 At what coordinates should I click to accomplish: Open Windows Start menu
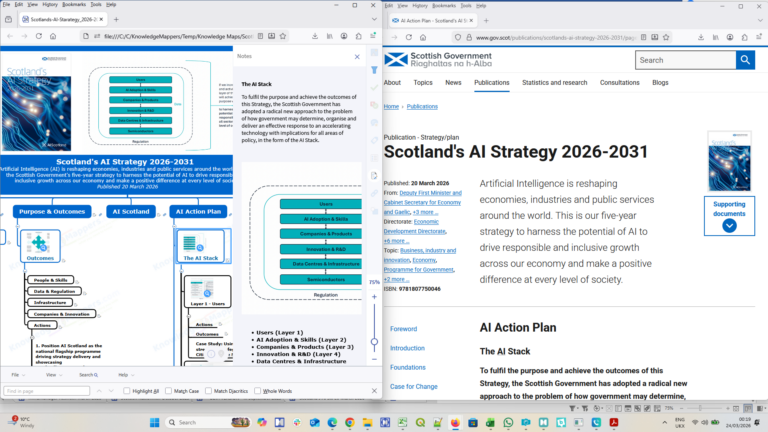[154, 422]
